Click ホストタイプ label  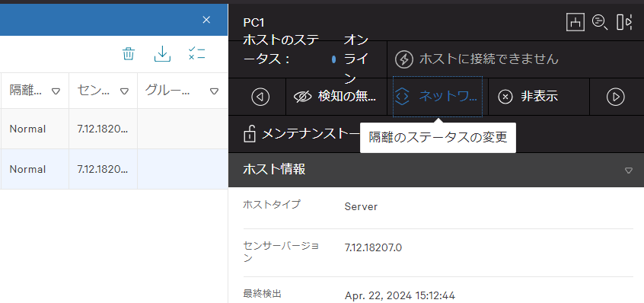[272, 204]
